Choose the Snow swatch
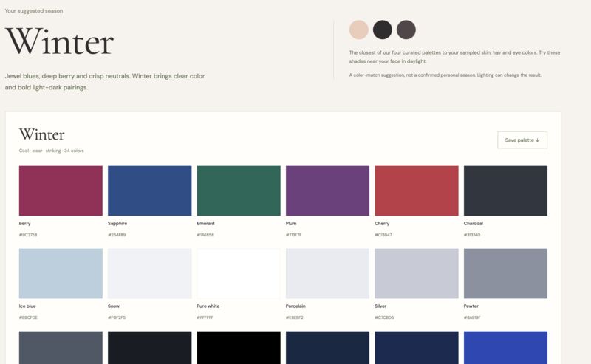Image resolution: width=591 pixels, height=364 pixels. point(150,274)
